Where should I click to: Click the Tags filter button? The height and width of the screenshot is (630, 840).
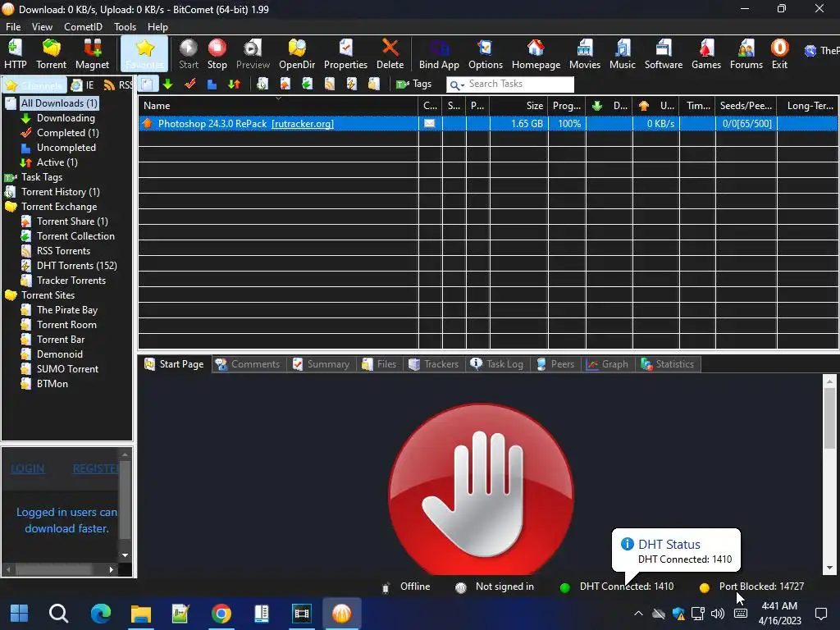click(413, 84)
